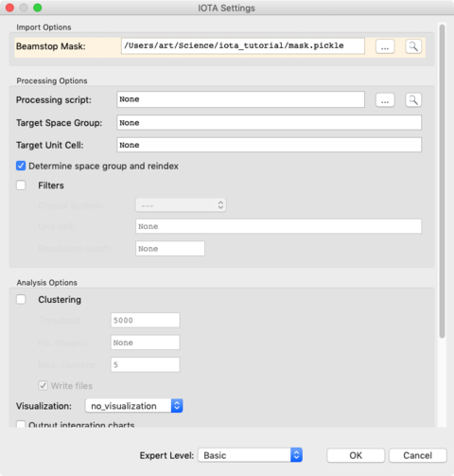The width and height of the screenshot is (454, 476).
Task: Open magnifier viewer for Beamstop Mask
Action: click(413, 46)
